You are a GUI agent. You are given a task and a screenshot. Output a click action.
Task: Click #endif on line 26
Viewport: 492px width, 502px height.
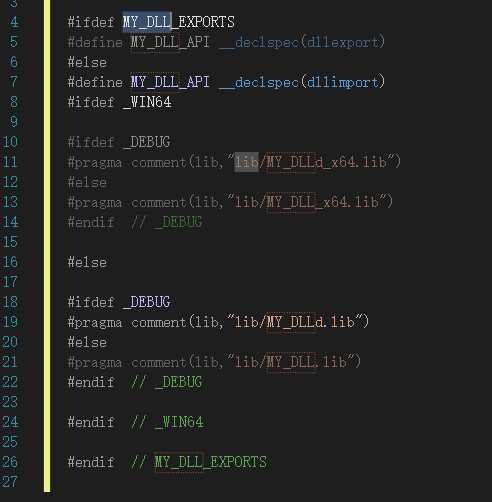tap(91, 462)
